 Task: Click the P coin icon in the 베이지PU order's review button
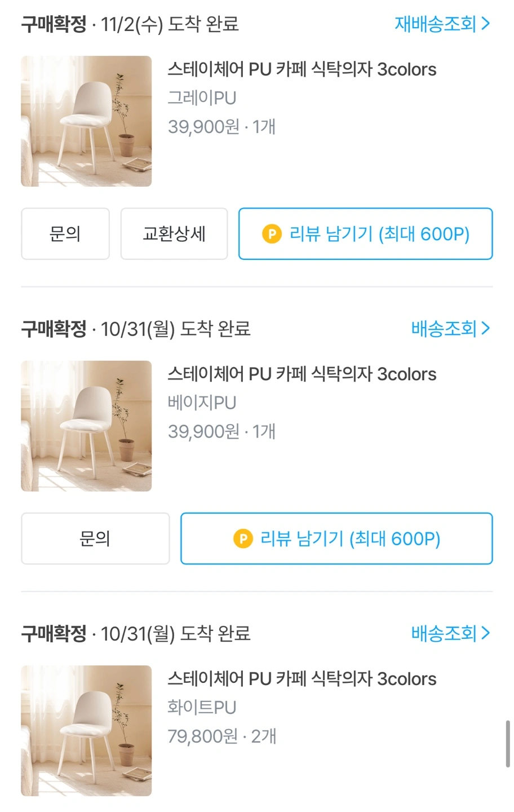coord(243,539)
